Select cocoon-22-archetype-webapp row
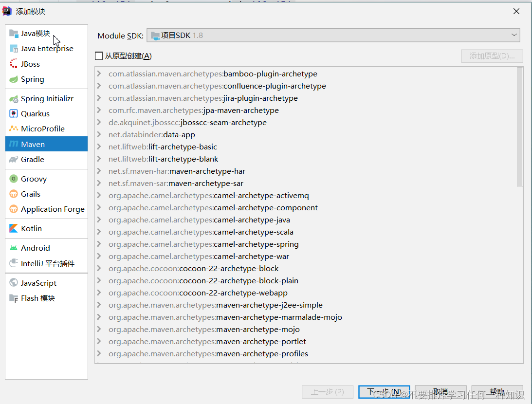This screenshot has height=404, width=532. click(x=306, y=293)
